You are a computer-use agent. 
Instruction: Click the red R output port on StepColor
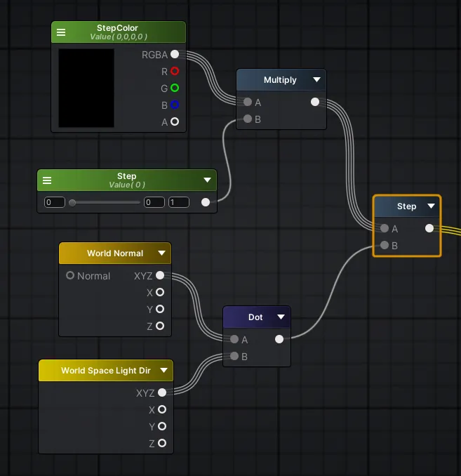(x=174, y=71)
